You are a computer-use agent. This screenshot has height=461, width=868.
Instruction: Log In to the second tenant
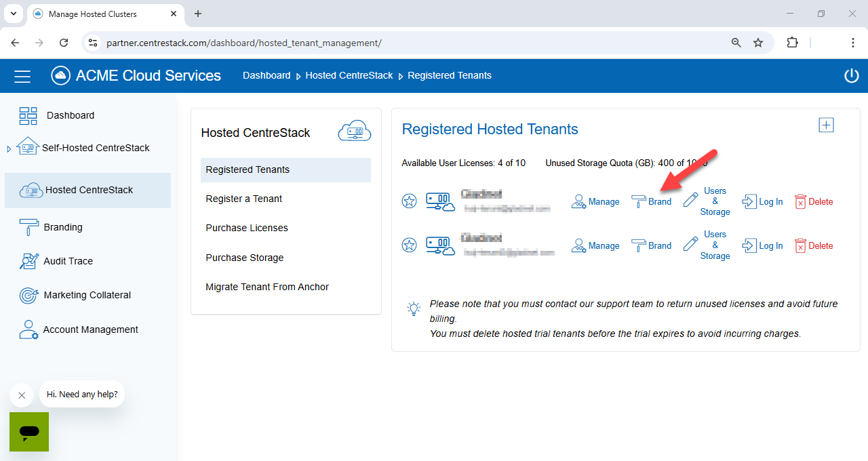click(762, 245)
